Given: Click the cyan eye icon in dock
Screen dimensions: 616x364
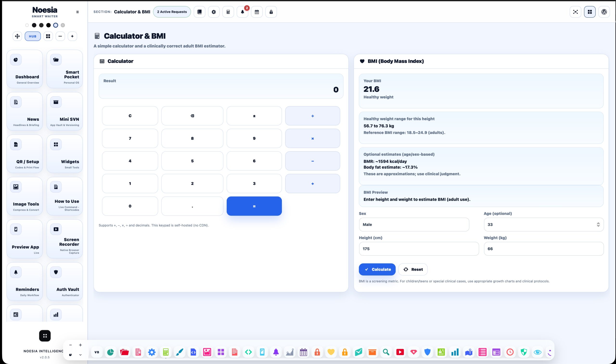Looking at the screenshot, I should tap(538, 352).
